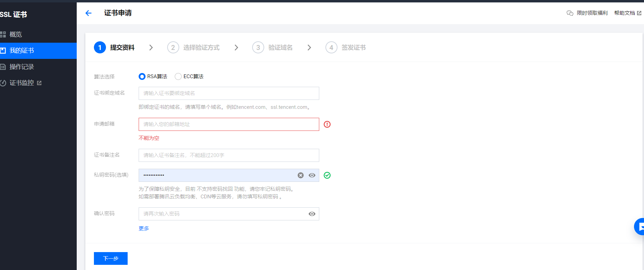Open 我的证书 in the sidebar
The width and height of the screenshot is (644, 270).
(x=38, y=51)
